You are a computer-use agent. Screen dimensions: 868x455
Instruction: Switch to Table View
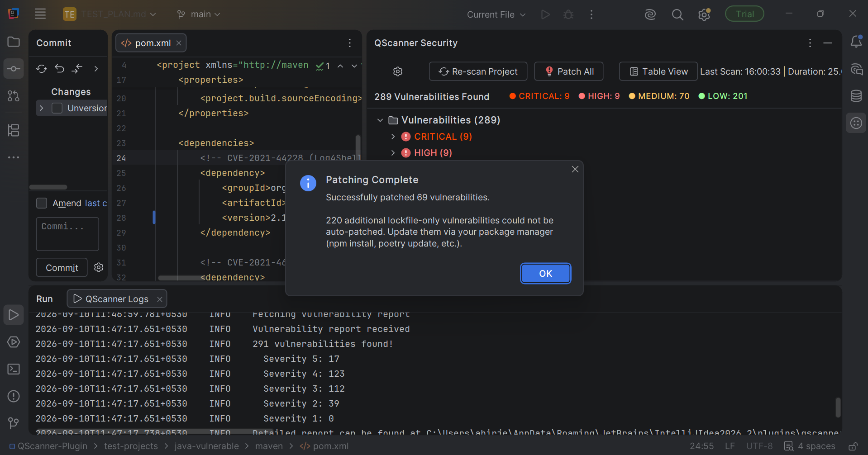pyautogui.click(x=658, y=71)
